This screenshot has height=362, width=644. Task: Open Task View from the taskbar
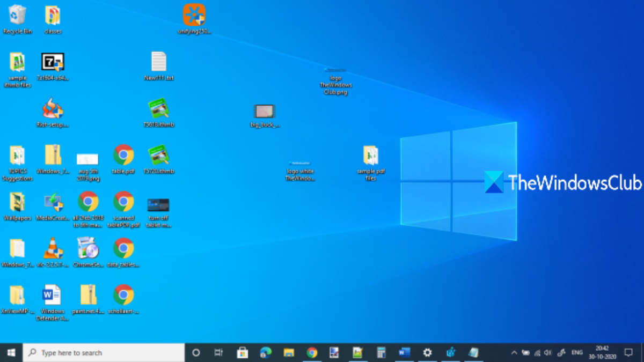point(218,352)
